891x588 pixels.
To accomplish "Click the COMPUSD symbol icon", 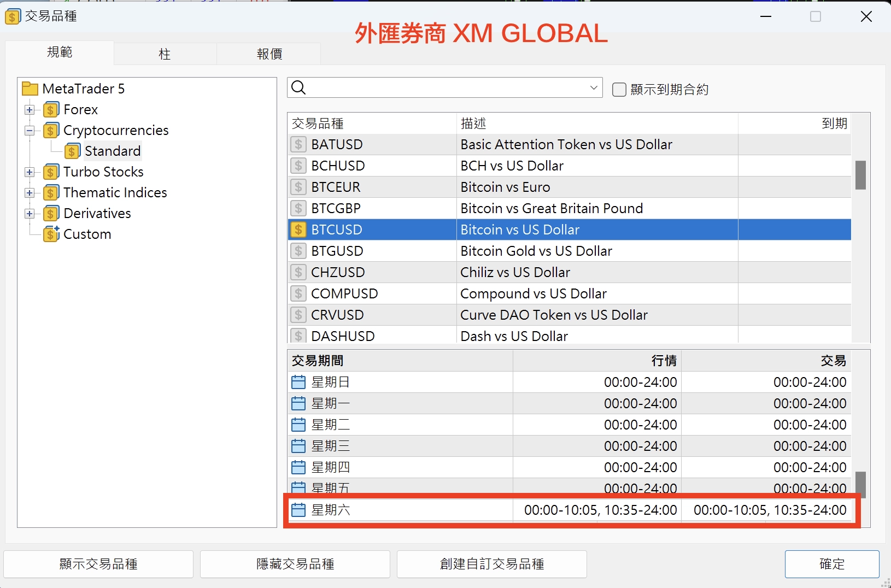I will click(x=298, y=293).
